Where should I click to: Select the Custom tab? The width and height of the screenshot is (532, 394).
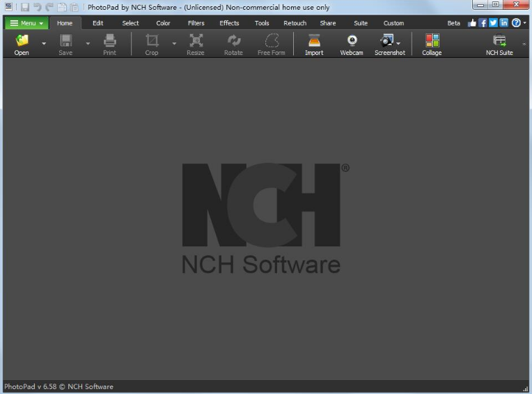tap(393, 23)
